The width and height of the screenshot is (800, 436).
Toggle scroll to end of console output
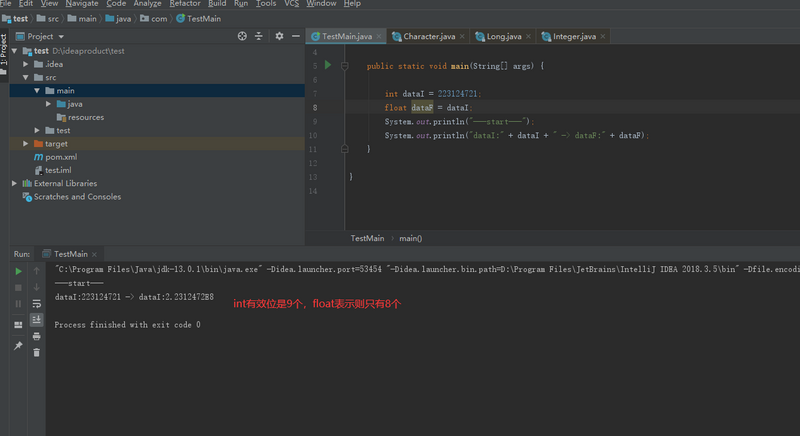[x=37, y=319]
